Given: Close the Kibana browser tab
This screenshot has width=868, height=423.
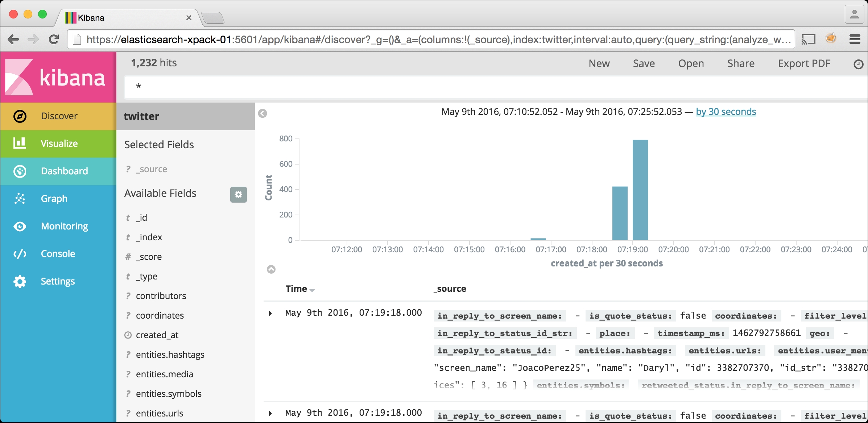Looking at the screenshot, I should pos(189,18).
